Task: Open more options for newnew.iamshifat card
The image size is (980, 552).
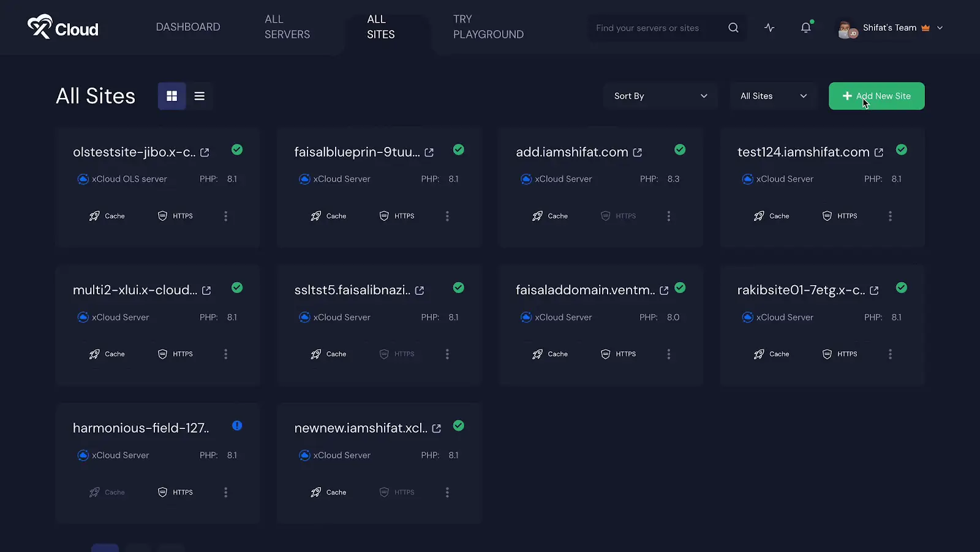Action: [447, 493]
